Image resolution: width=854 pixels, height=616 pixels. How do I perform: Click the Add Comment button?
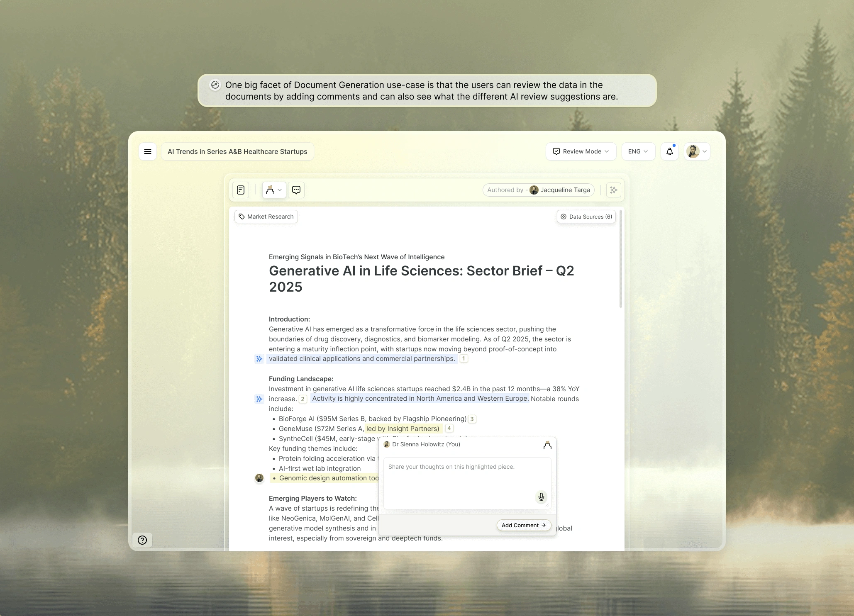point(524,525)
